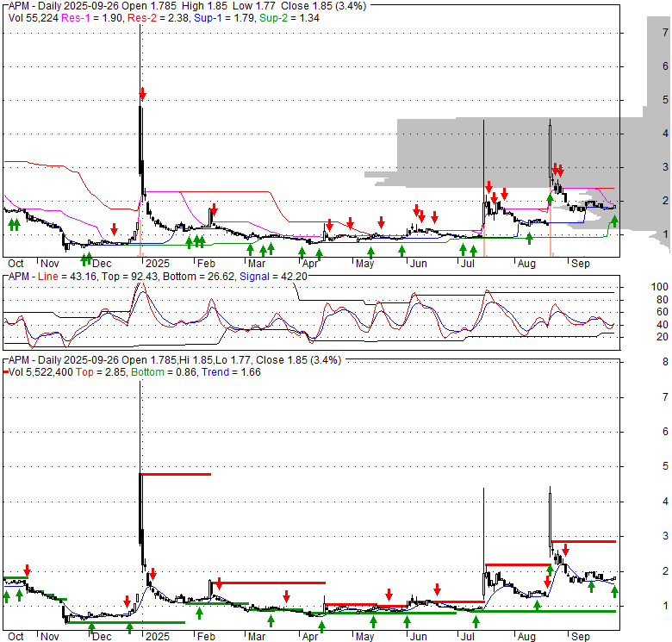672x642 pixels.
Task: Click the rightmost green buy arrow in top chart
Action: (614, 221)
